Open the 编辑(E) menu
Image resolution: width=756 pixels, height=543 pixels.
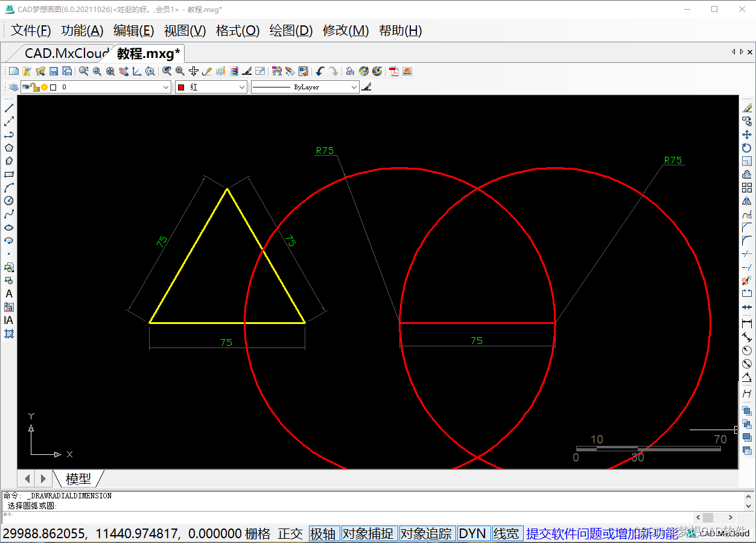134,31
